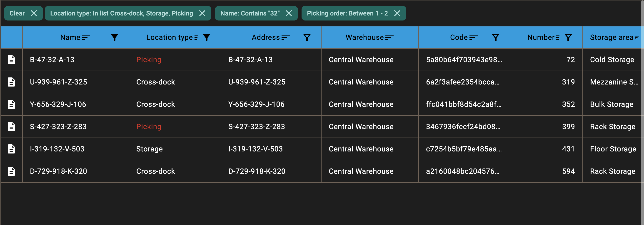Click code ffc041bbf8d54c2a8f…
This screenshot has width=644, height=225.
(x=464, y=104)
